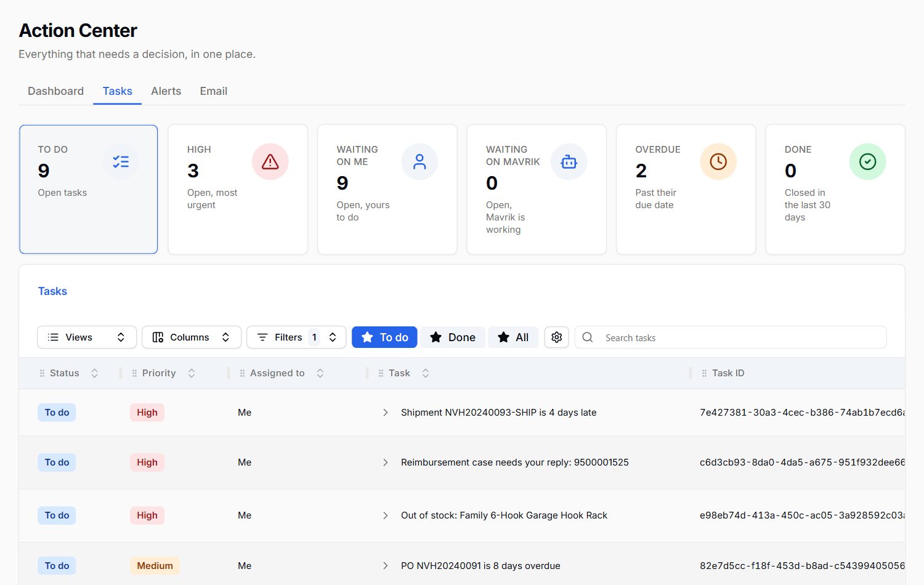Click the search magnifier icon

(588, 337)
